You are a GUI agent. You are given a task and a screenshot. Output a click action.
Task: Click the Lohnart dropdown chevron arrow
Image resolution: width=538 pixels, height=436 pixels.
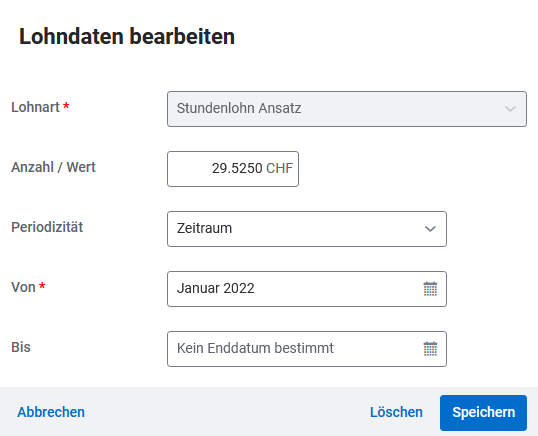510,109
